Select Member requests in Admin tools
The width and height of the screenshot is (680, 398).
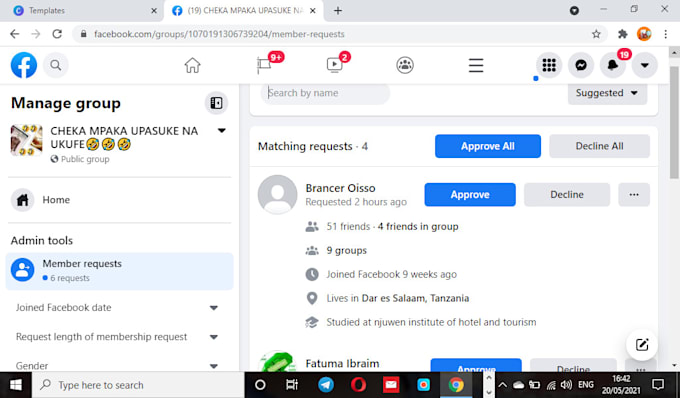pyautogui.click(x=120, y=271)
